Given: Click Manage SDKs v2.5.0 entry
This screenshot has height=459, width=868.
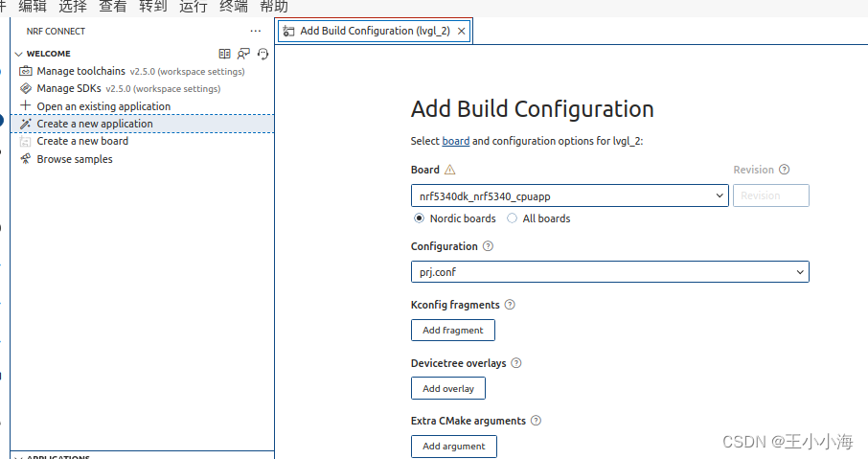Looking at the screenshot, I should click(x=142, y=88).
